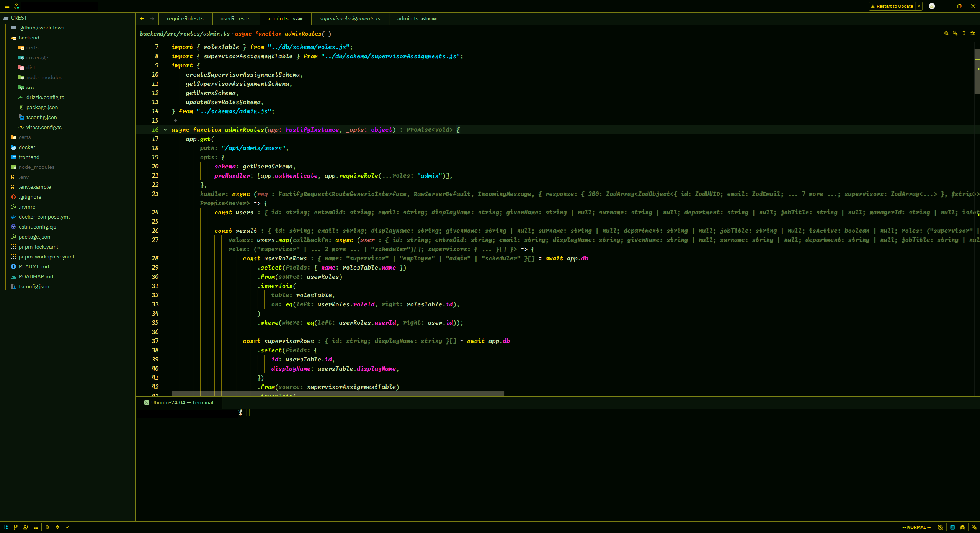This screenshot has height=533, width=980.
Task: Go forward with the right arrow navigation button
Action: (152, 18)
